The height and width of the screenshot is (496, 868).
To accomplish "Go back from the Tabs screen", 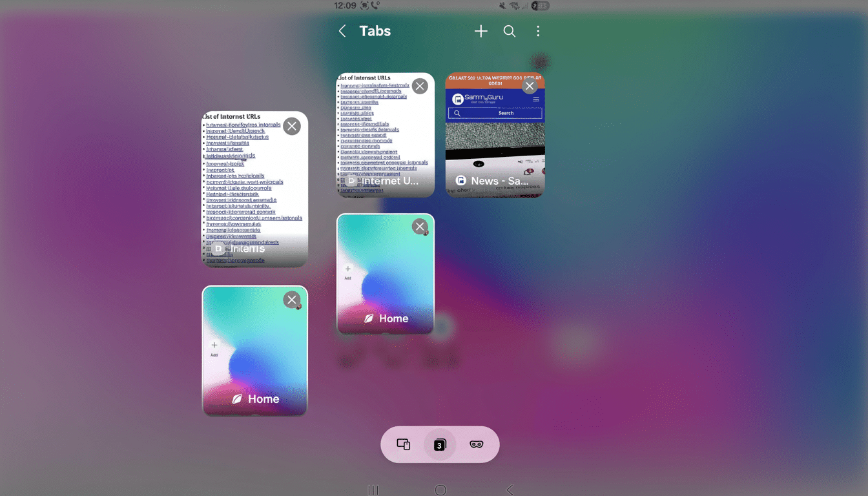I will [343, 31].
